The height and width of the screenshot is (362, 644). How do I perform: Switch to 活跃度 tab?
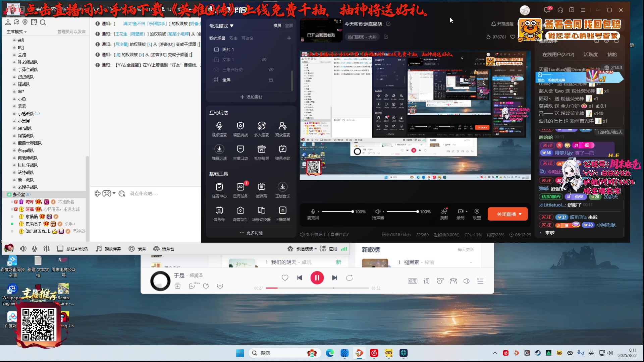tap(591, 54)
